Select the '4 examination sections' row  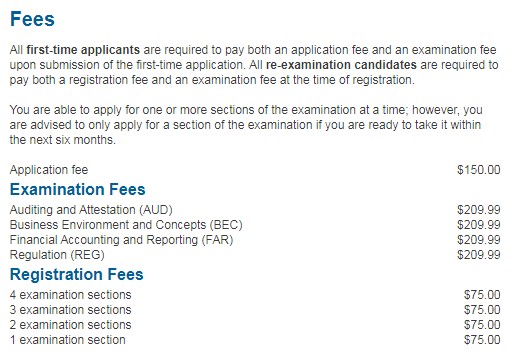[255, 295]
